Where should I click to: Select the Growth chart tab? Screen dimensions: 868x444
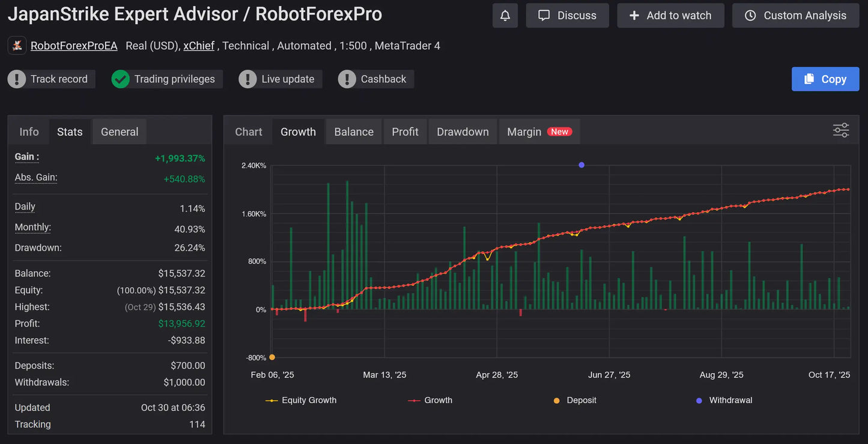[x=299, y=132]
